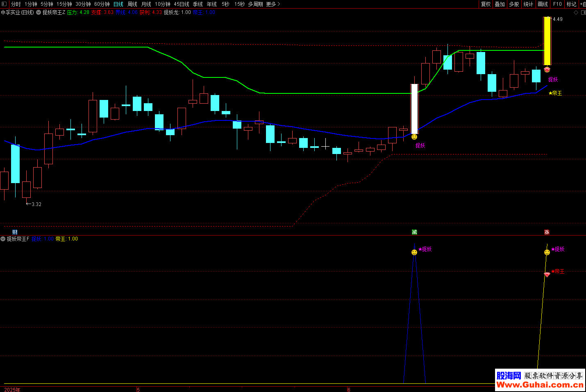This screenshot has height=392, width=586.
Task: Click the 统计 statistics button
Action: pyautogui.click(x=529, y=4)
